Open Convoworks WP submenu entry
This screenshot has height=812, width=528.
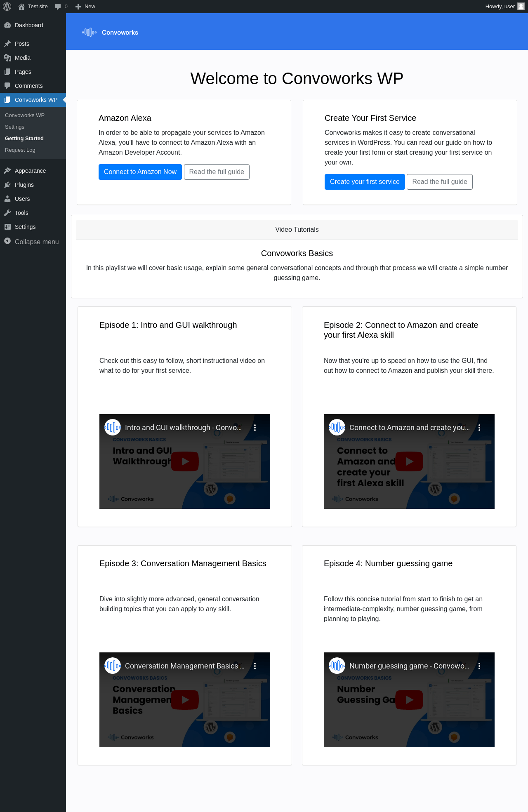(25, 115)
